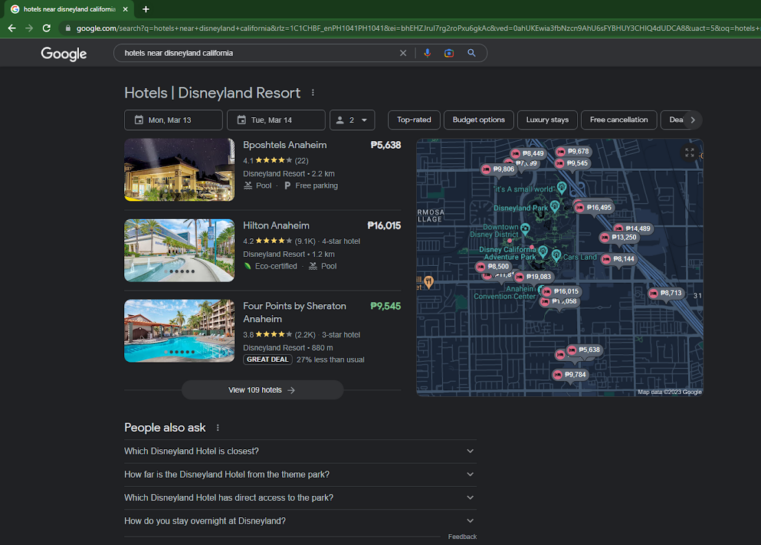Toggle the Free cancellation filter
The image size is (761, 545).
[x=619, y=120]
